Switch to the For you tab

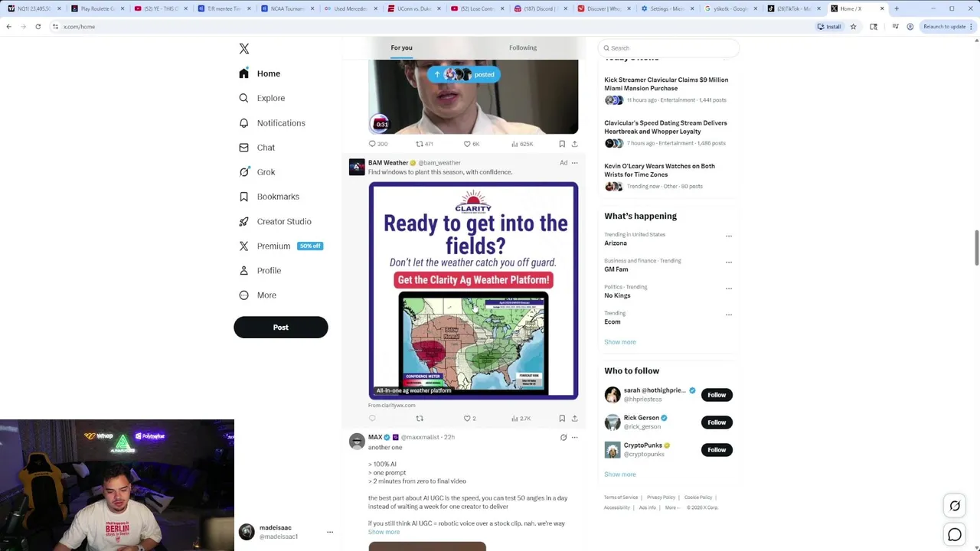tap(401, 47)
